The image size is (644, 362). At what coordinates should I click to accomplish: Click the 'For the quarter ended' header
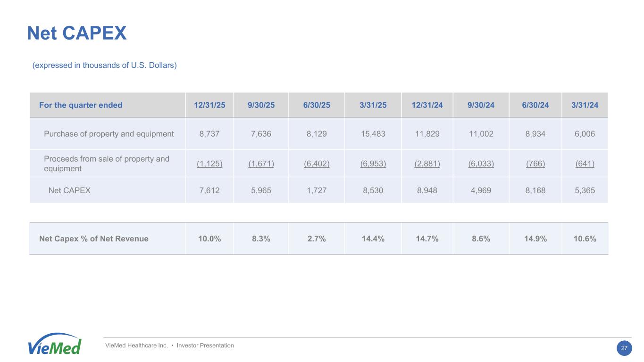click(81, 105)
